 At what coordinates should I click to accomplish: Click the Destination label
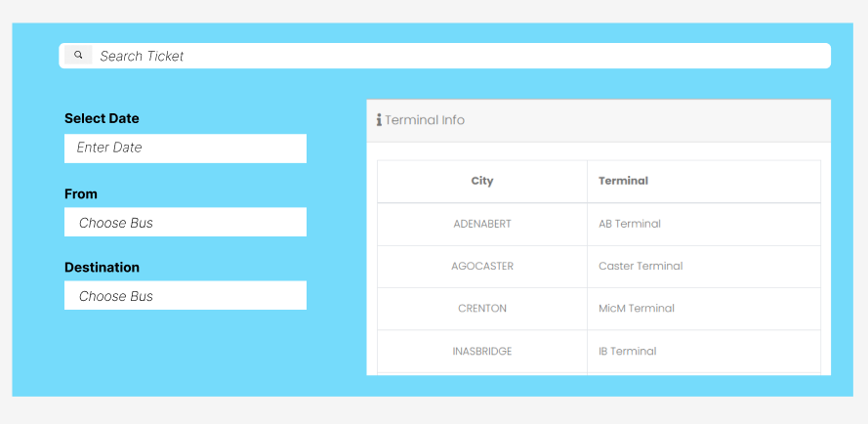(102, 267)
